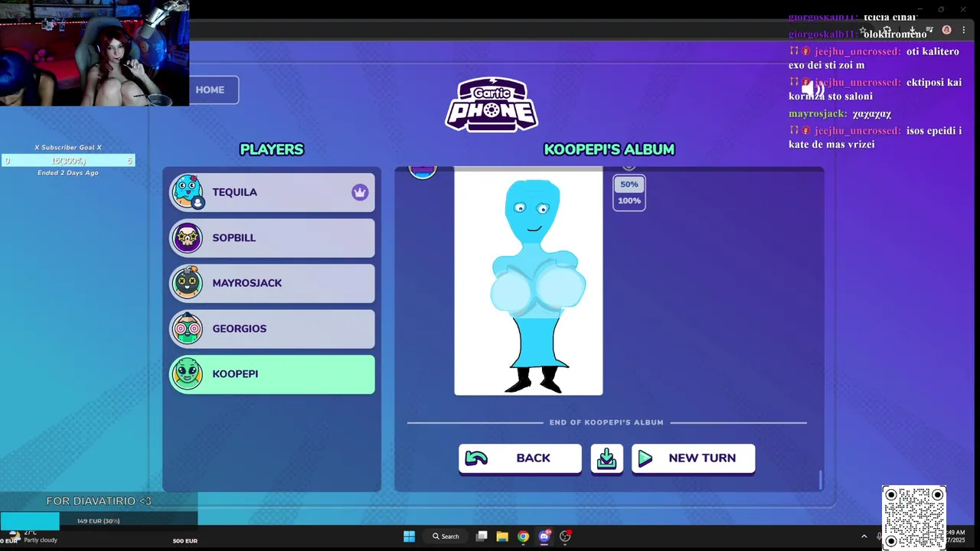Viewport: 980px width, 551px height.
Task: Open Chrome three-dot menu
Action: tap(963, 30)
